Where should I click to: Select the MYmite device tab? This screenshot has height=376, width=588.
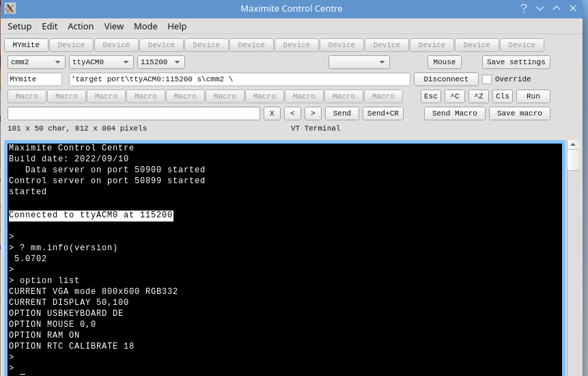click(26, 45)
